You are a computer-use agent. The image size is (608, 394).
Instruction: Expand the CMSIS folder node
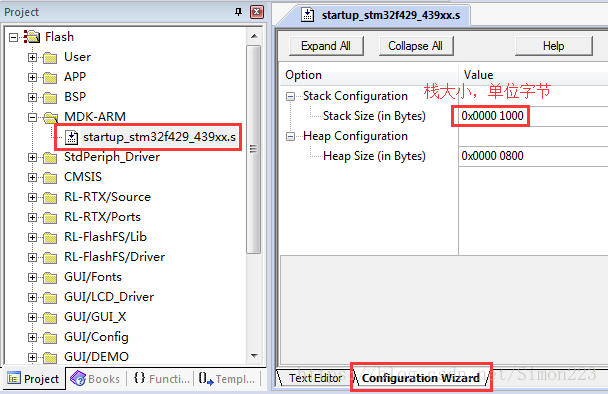click(33, 177)
